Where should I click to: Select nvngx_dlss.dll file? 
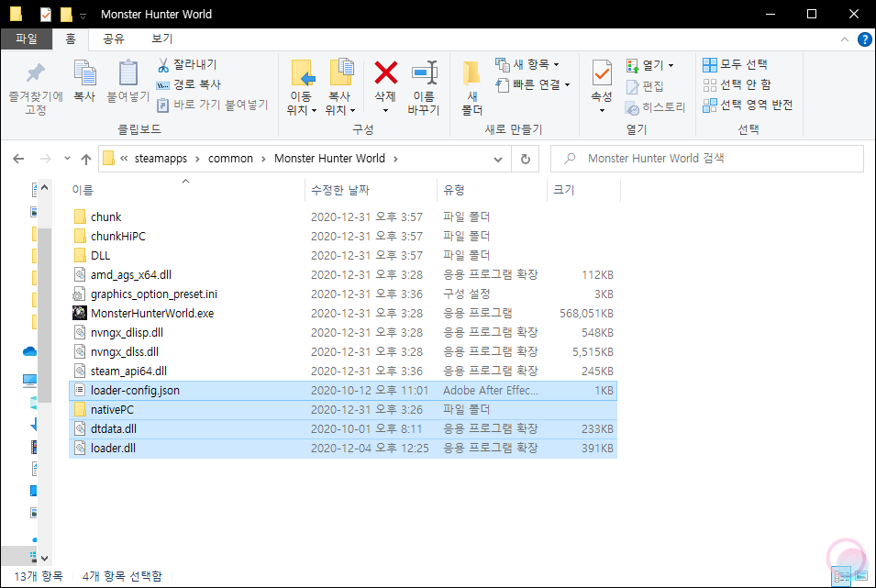(343, 351)
